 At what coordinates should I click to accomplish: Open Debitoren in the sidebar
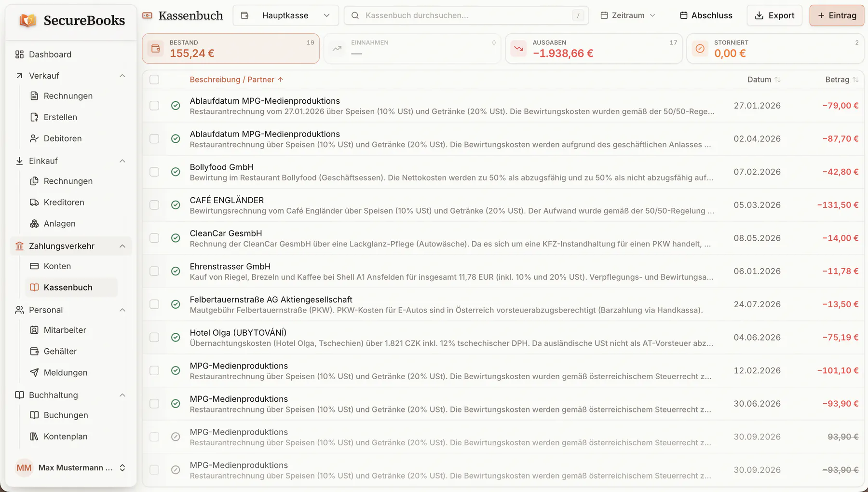coord(71,138)
